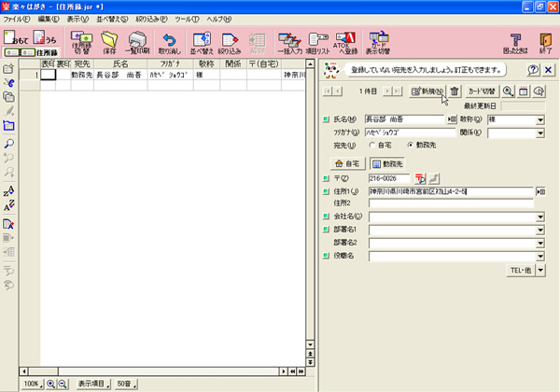Select the 自宅 radio button for 宛先

371,146
